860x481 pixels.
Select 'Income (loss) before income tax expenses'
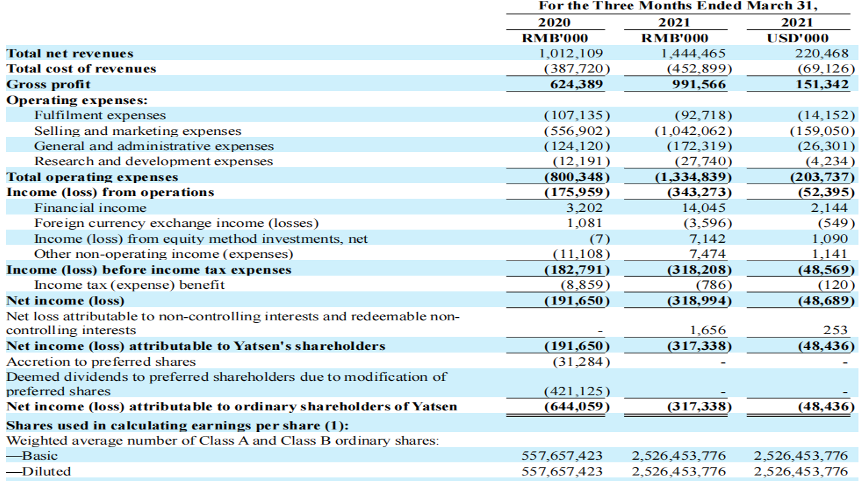point(149,270)
